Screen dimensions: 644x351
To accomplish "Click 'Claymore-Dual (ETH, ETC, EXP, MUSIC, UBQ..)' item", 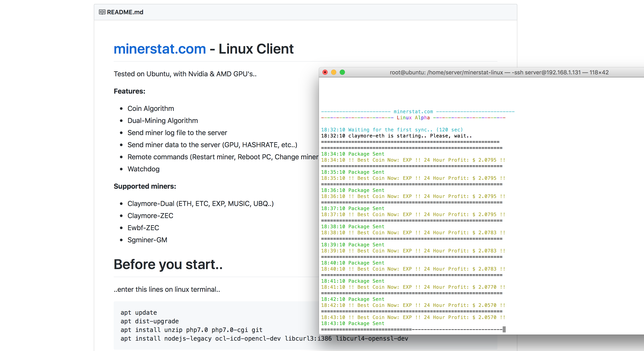I will tap(201, 204).
